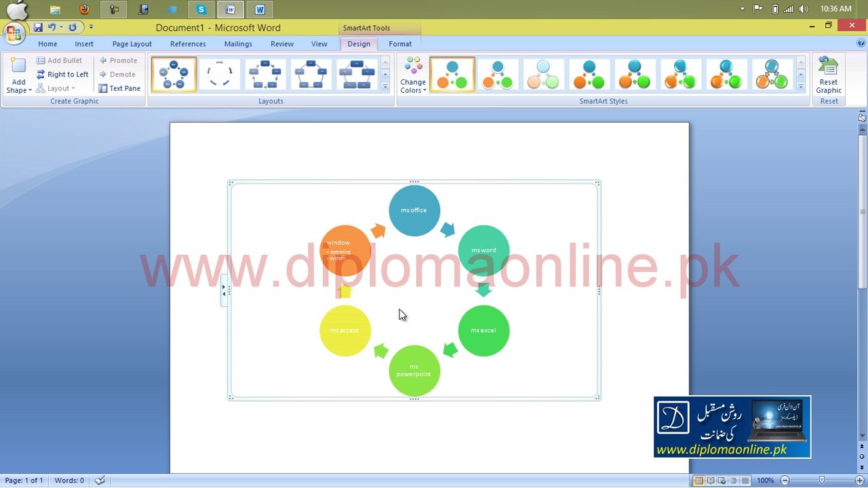Select the fifth SmartArt style thumbnail
868x488 pixels.
635,74
